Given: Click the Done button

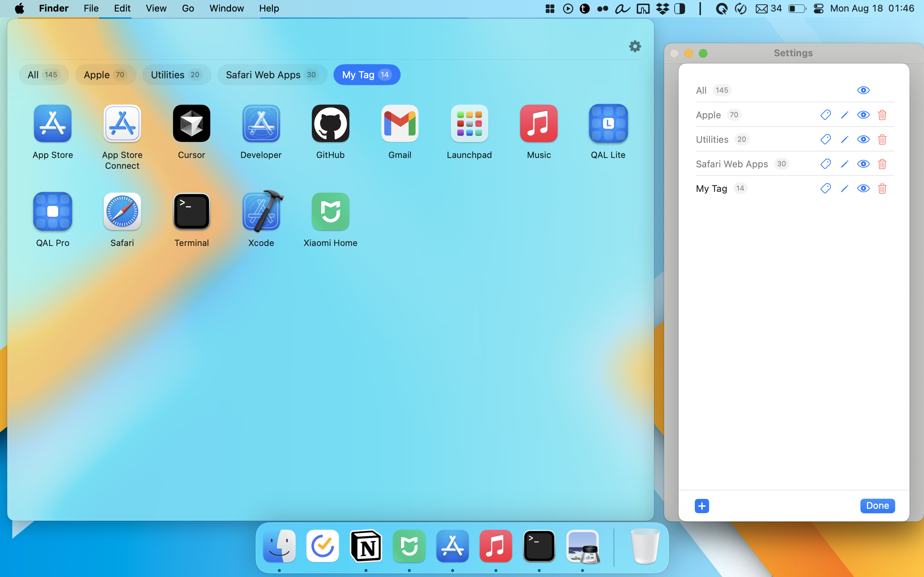Looking at the screenshot, I should point(877,506).
